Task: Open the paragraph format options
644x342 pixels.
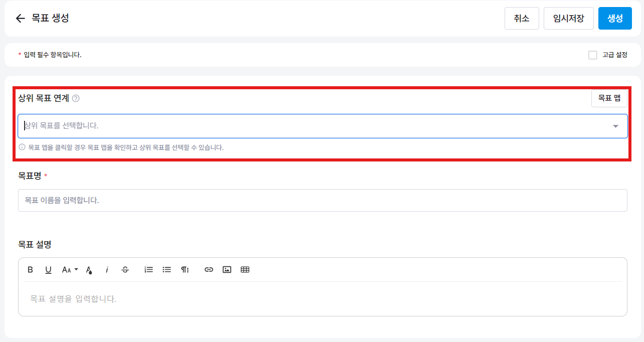Action: coord(185,270)
